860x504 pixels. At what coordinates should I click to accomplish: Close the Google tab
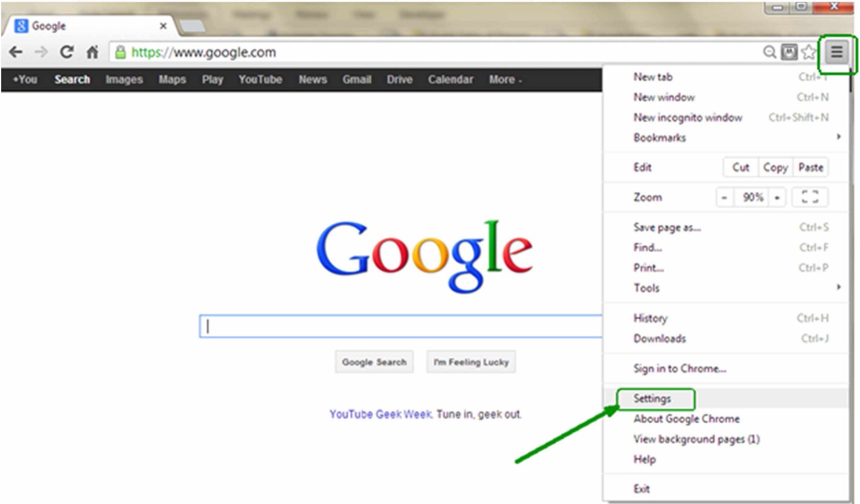163,26
